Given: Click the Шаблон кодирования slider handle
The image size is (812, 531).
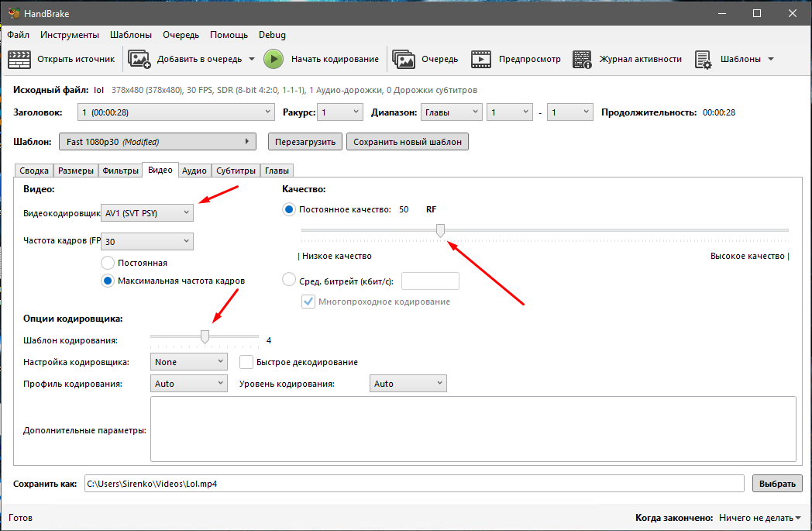Looking at the screenshot, I should coord(205,336).
